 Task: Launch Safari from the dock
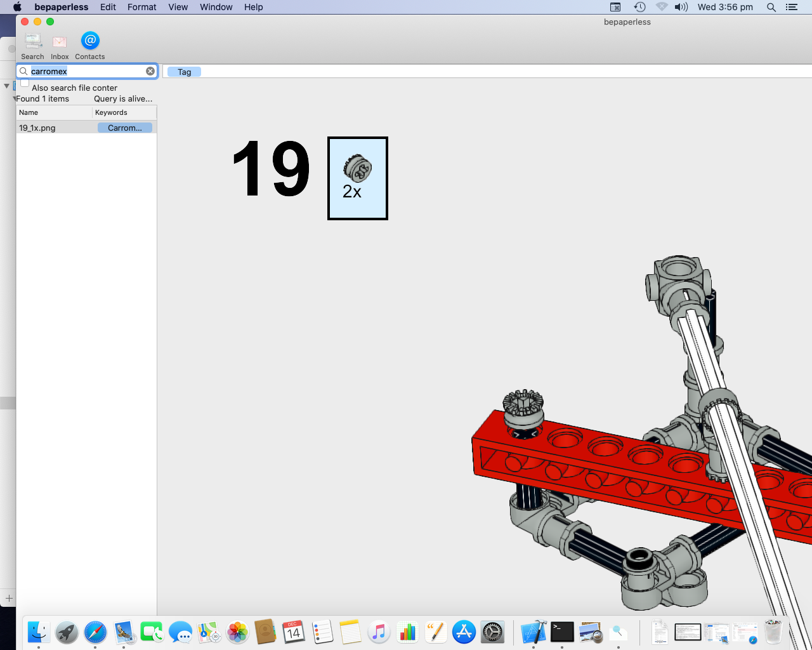95,632
